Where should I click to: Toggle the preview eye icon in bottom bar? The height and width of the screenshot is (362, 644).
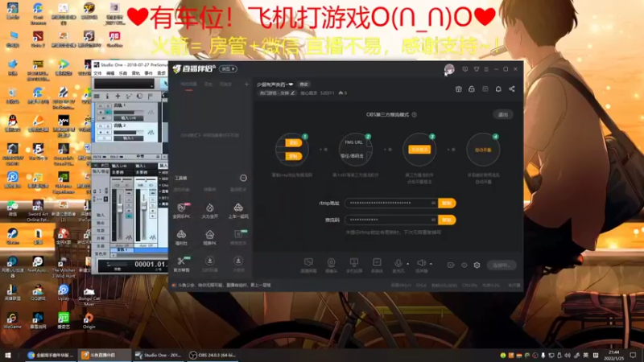(x=464, y=265)
